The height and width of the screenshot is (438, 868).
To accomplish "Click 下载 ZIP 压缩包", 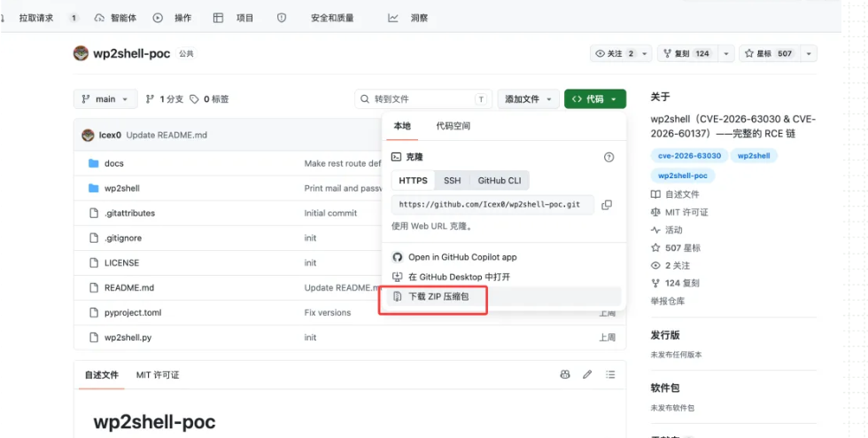I will pos(504,297).
